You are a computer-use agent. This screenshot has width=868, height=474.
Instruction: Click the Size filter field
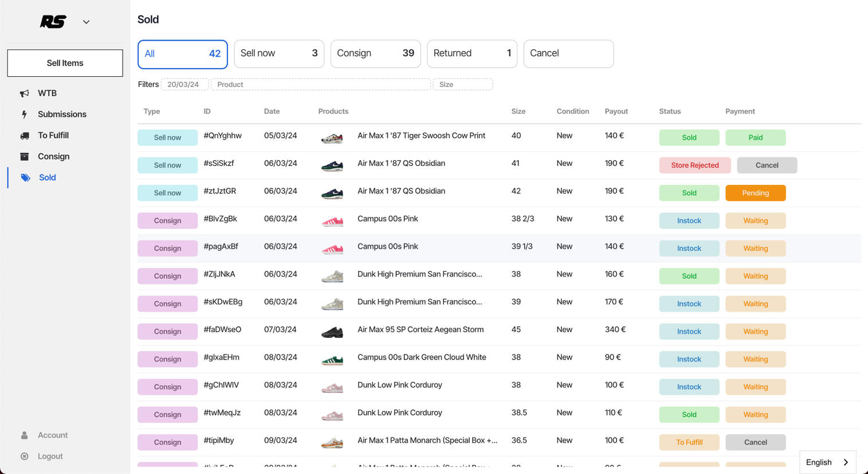click(462, 84)
